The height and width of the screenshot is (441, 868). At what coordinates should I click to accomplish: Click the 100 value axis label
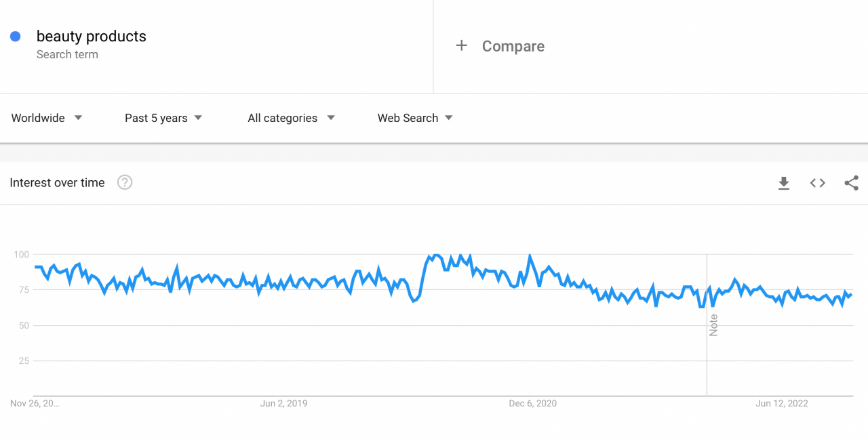point(22,255)
